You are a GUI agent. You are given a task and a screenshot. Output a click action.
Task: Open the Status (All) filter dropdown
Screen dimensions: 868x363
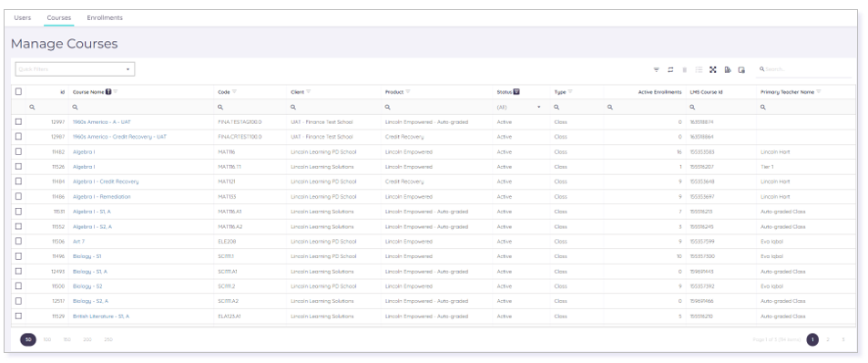[518, 108]
